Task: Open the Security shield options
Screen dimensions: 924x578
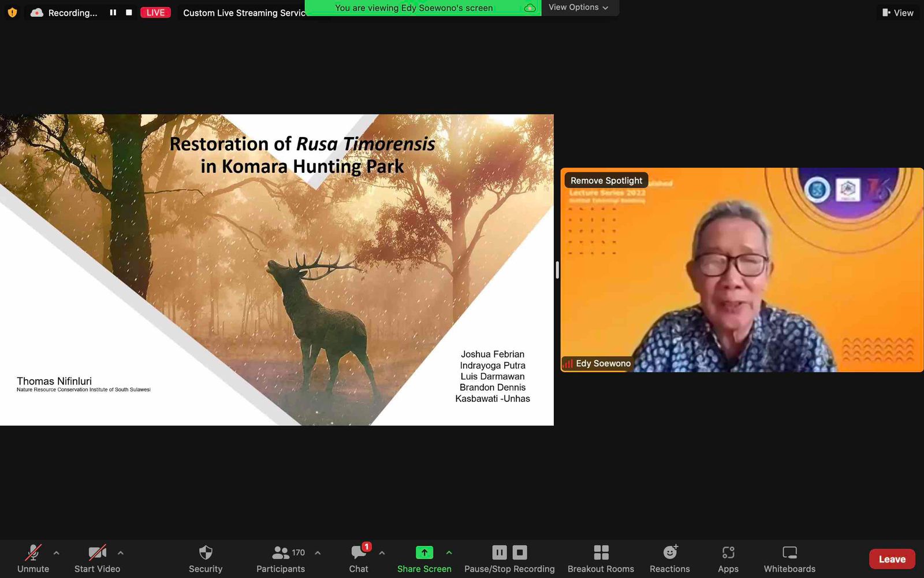Action: [x=205, y=558]
